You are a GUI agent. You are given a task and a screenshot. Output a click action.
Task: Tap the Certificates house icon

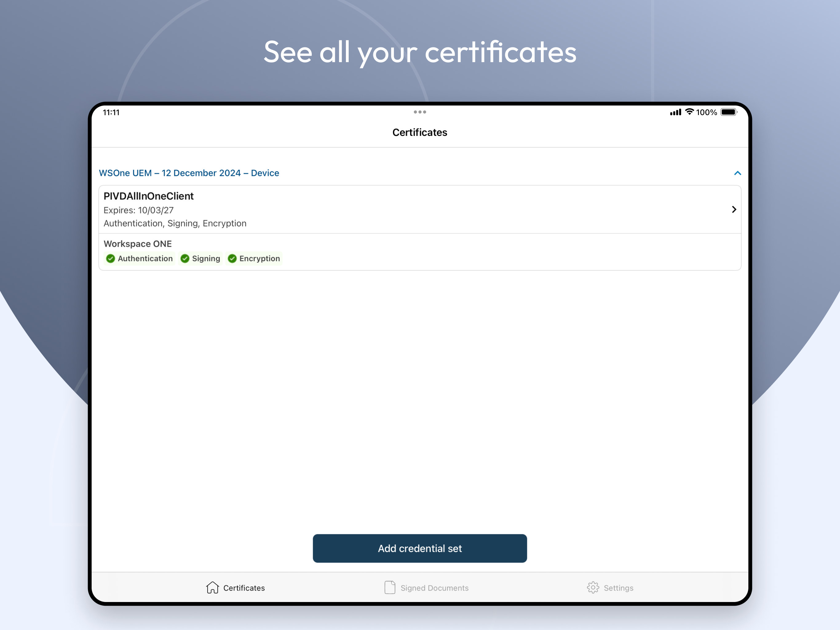pyautogui.click(x=212, y=588)
